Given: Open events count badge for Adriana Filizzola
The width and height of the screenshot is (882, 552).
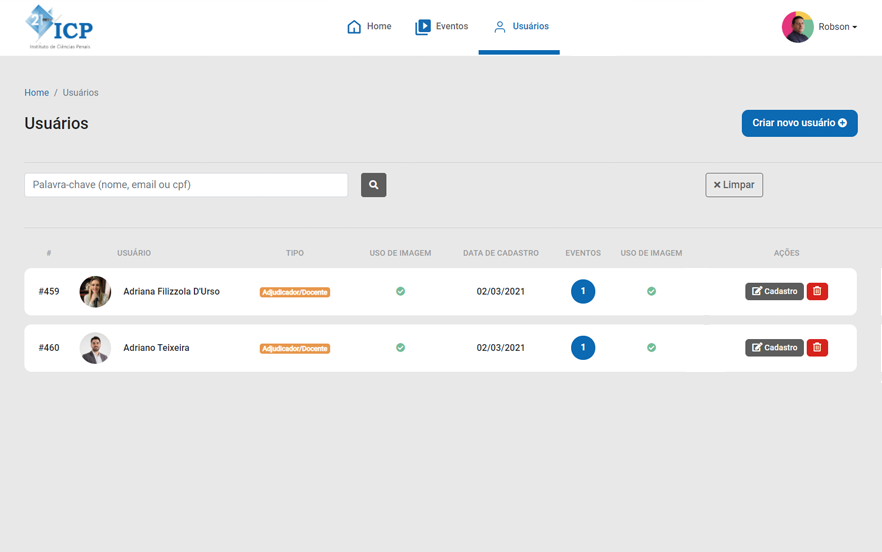Looking at the screenshot, I should coord(583,292).
